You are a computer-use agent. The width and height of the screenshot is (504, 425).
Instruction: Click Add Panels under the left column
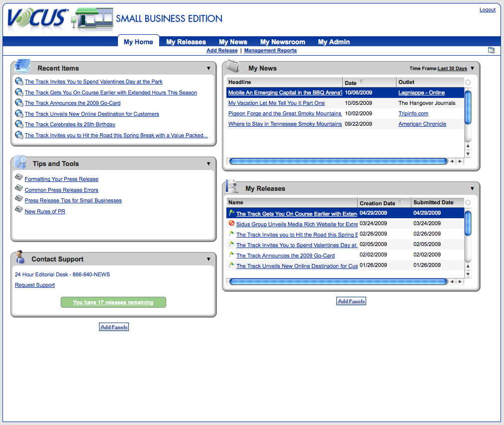pyautogui.click(x=114, y=327)
